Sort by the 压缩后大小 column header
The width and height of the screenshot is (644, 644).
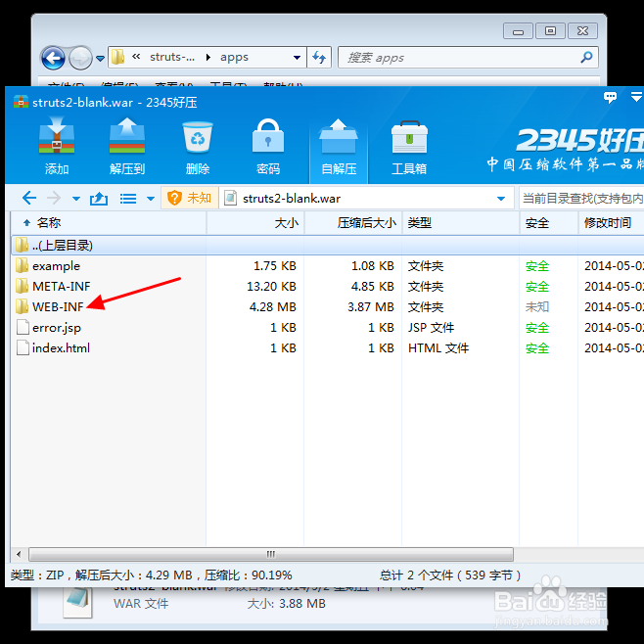click(353, 223)
